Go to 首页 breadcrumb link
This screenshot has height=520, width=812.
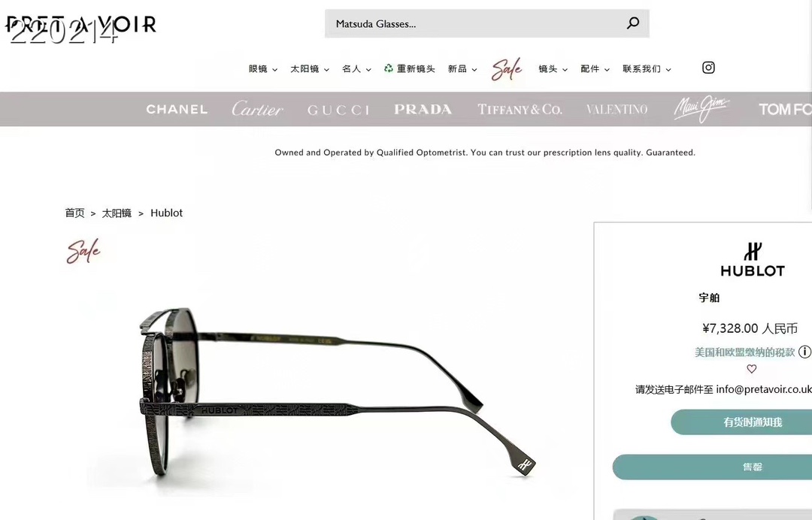pyautogui.click(x=74, y=213)
